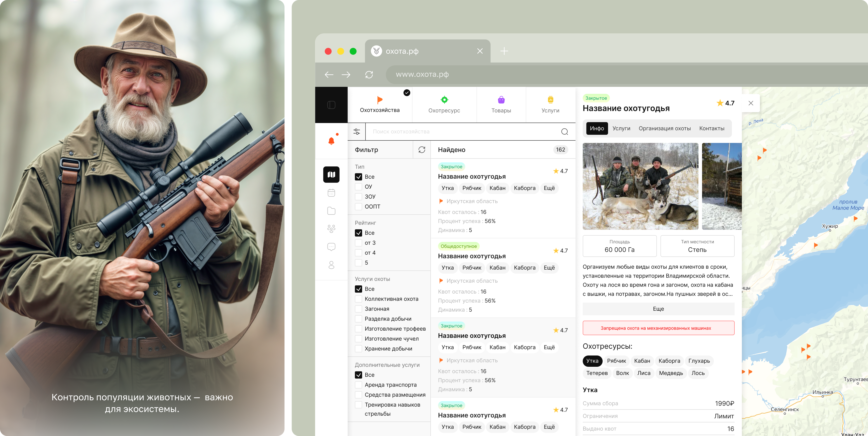The width and height of the screenshot is (868, 436).
Task: Open the calendar sidebar icon
Action: click(x=331, y=193)
